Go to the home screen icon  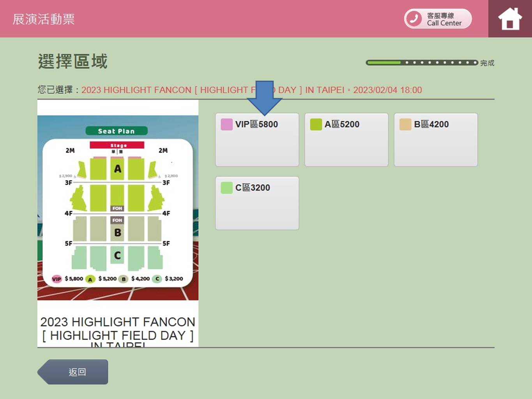pos(510,19)
